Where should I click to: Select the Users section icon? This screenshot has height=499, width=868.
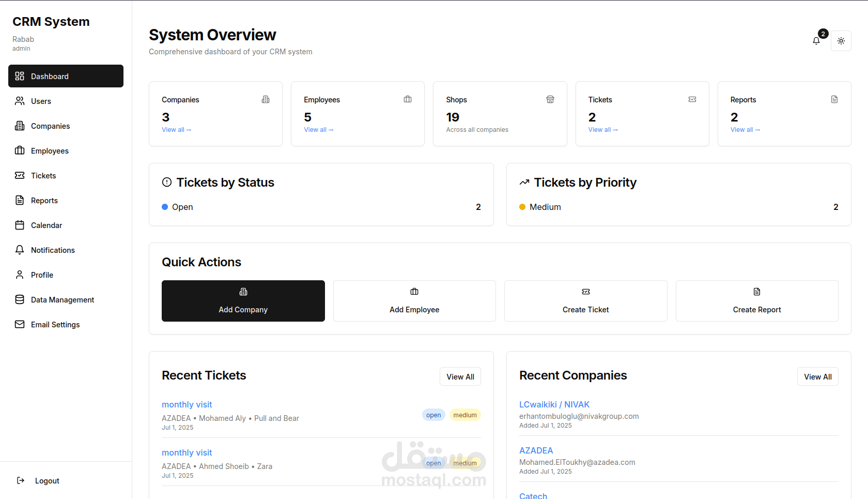(x=20, y=101)
